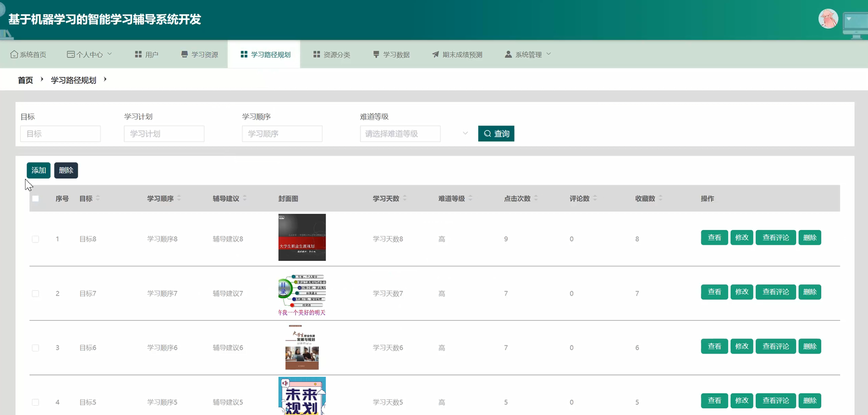Screen dimensions: 868x415
Task: Open the 系统首页 tab
Action: 28,54
